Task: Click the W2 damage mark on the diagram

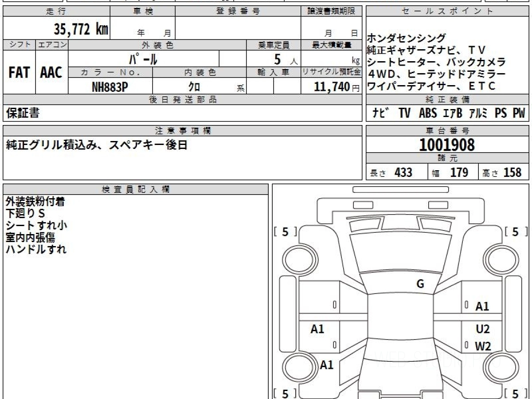Action: tap(483, 347)
